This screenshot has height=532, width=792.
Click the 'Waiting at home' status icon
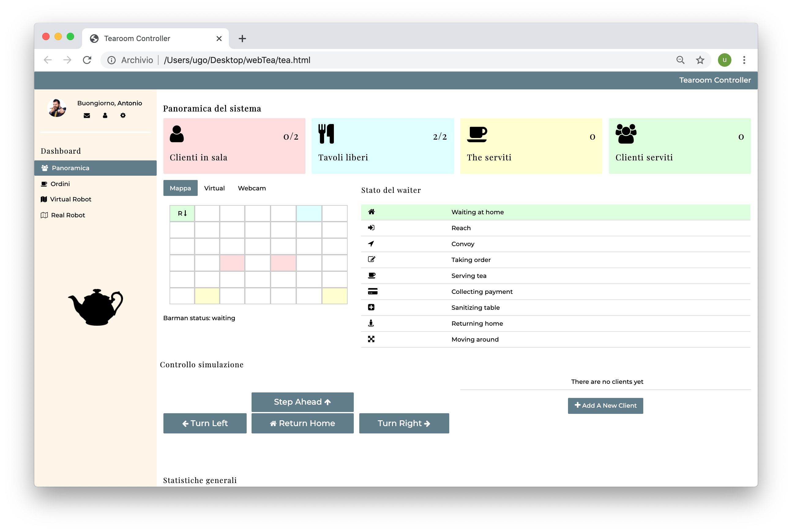[x=372, y=212]
